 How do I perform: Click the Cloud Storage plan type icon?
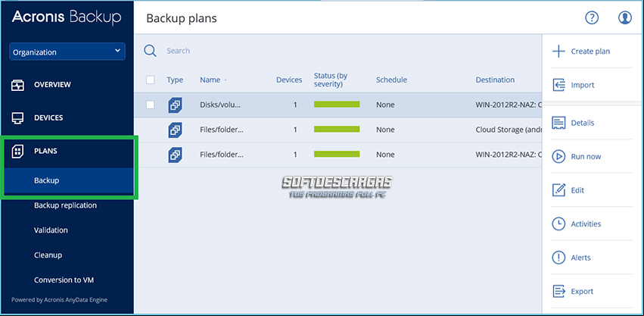coord(176,130)
